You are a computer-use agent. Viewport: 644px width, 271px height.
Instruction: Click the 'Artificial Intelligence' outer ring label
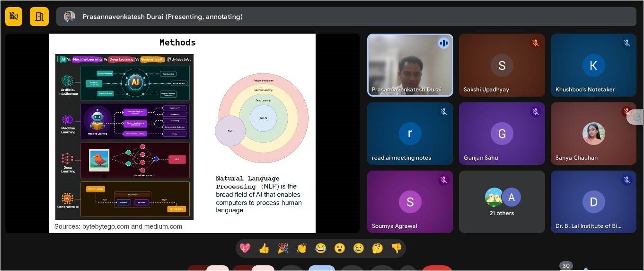pos(263,81)
